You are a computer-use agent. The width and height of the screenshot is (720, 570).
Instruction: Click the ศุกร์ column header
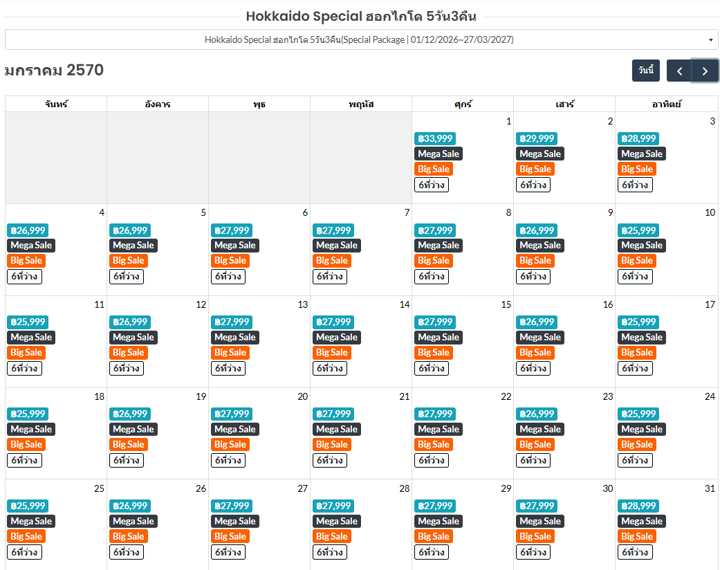click(x=463, y=104)
